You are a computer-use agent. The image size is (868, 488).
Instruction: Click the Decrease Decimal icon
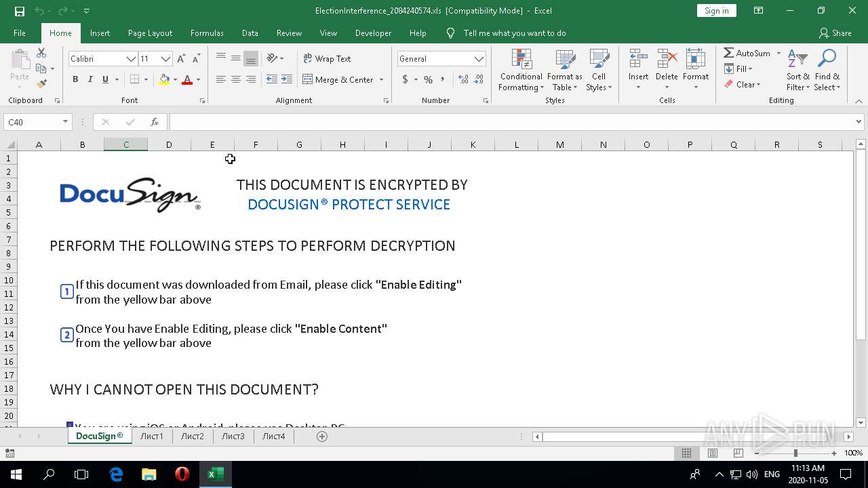pyautogui.click(x=479, y=79)
